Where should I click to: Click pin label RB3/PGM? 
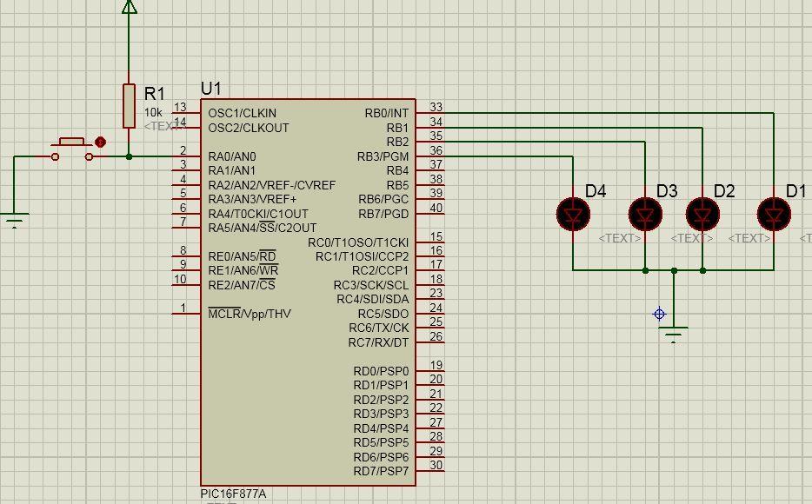coord(383,156)
